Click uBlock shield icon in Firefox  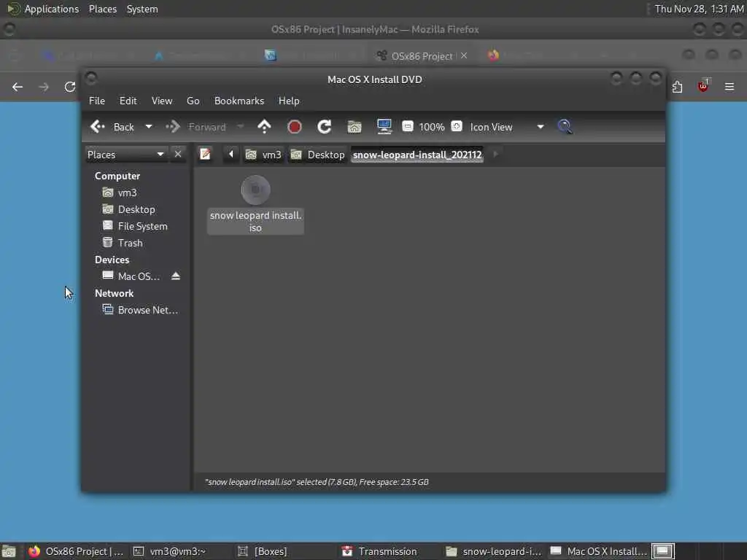tap(703, 86)
